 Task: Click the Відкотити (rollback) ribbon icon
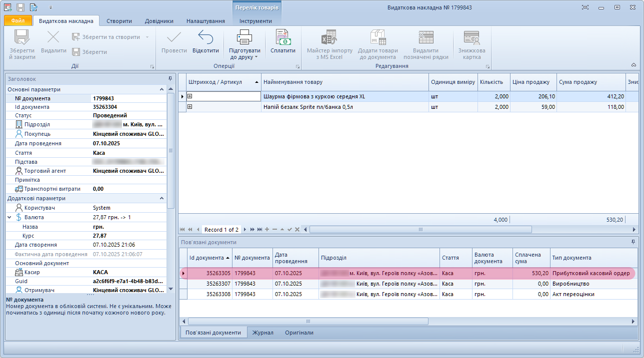(x=205, y=38)
